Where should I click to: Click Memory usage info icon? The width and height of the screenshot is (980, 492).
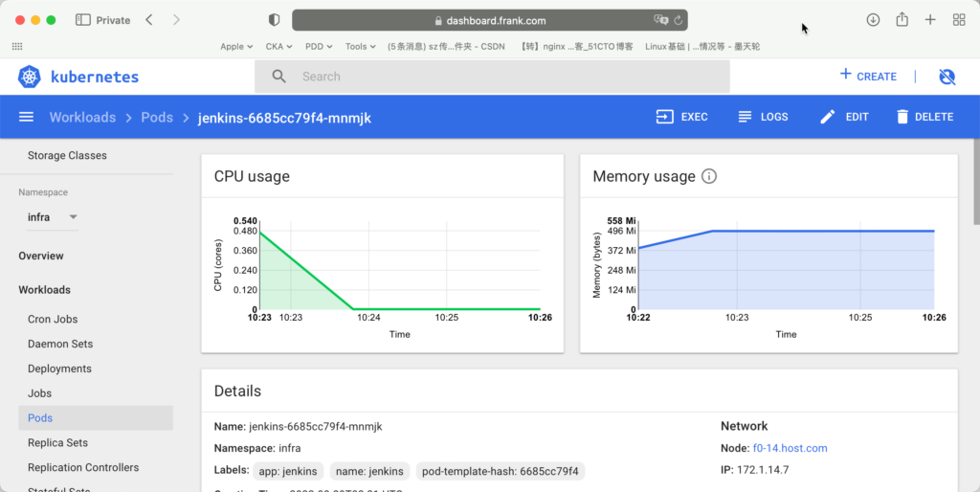(709, 176)
